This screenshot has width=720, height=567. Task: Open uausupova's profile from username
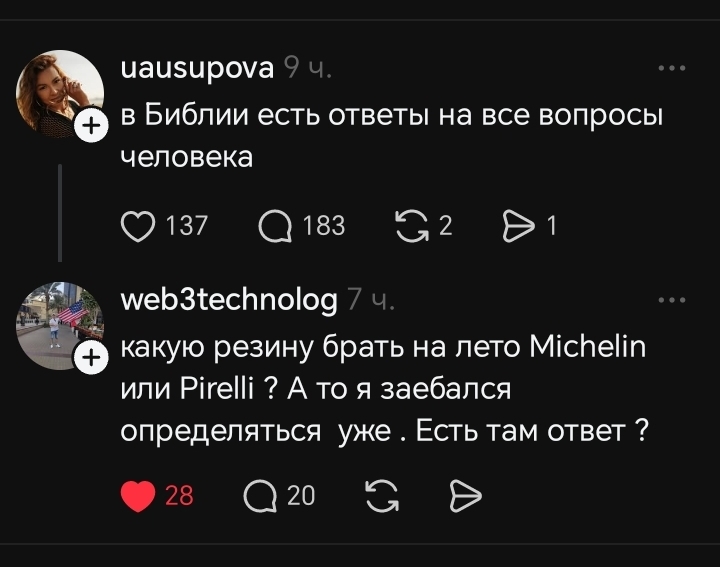pos(196,69)
